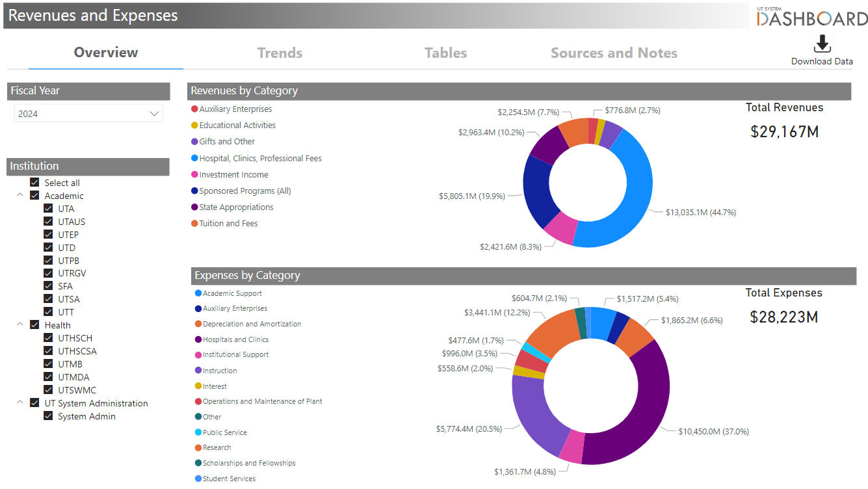The height and width of the screenshot is (489, 868).
Task: Uncheck the UT System Administration checkbox
Action: click(x=35, y=403)
